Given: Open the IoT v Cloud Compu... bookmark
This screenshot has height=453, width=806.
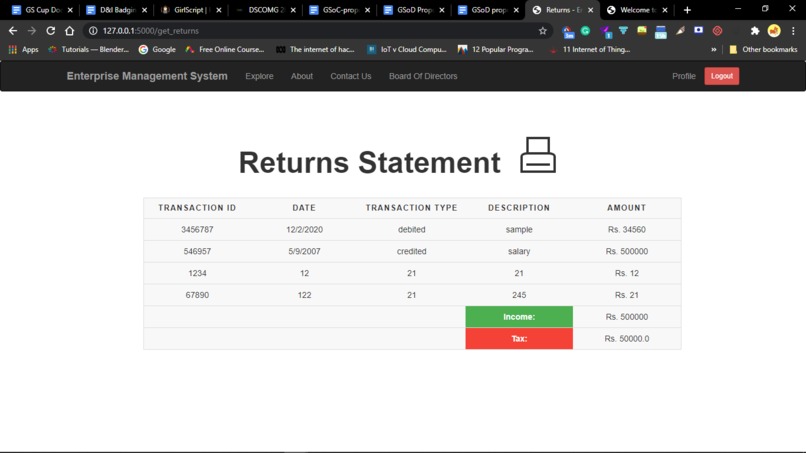Looking at the screenshot, I should click(x=407, y=49).
